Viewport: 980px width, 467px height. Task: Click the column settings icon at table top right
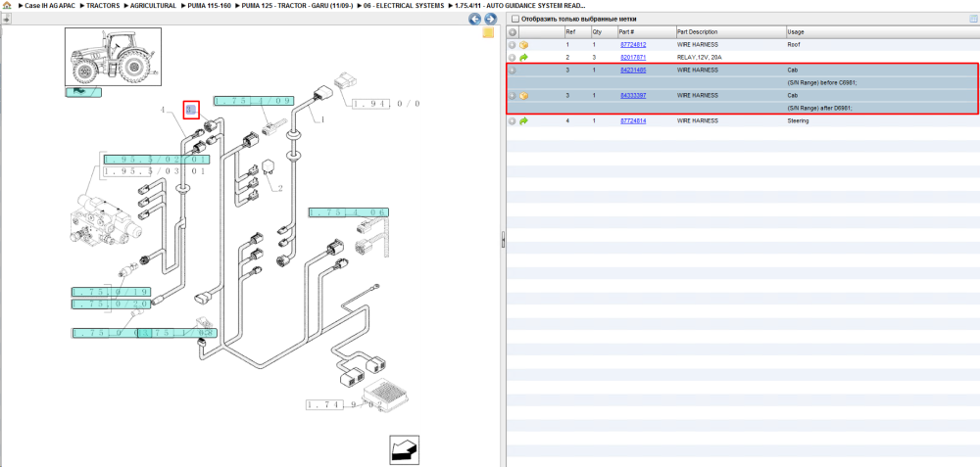click(973, 19)
